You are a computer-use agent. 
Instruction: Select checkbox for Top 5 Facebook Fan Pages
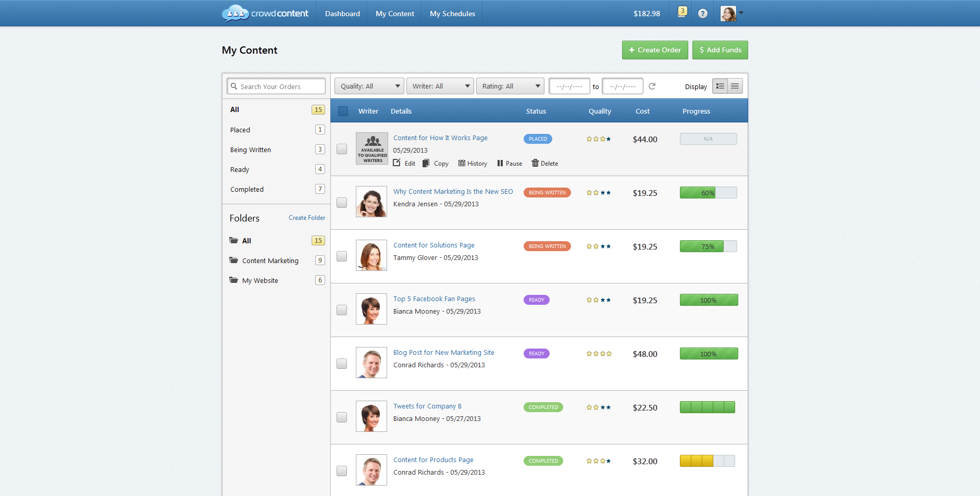click(x=342, y=310)
